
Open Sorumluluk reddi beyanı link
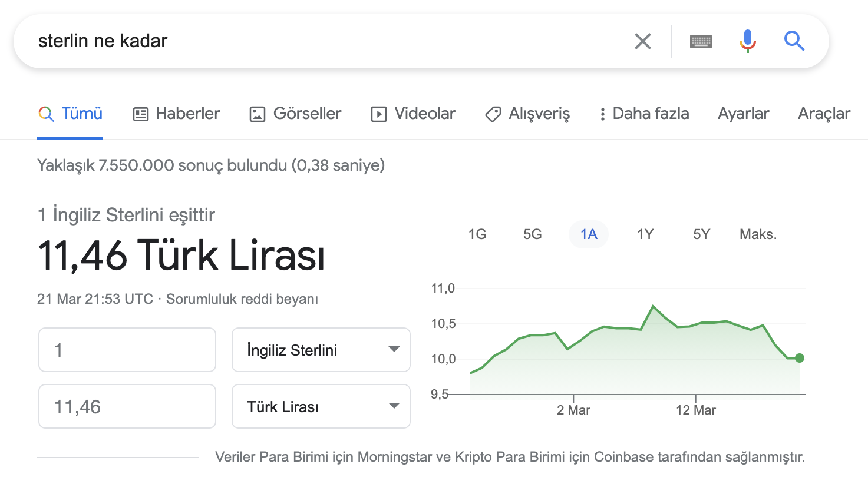pos(242,299)
